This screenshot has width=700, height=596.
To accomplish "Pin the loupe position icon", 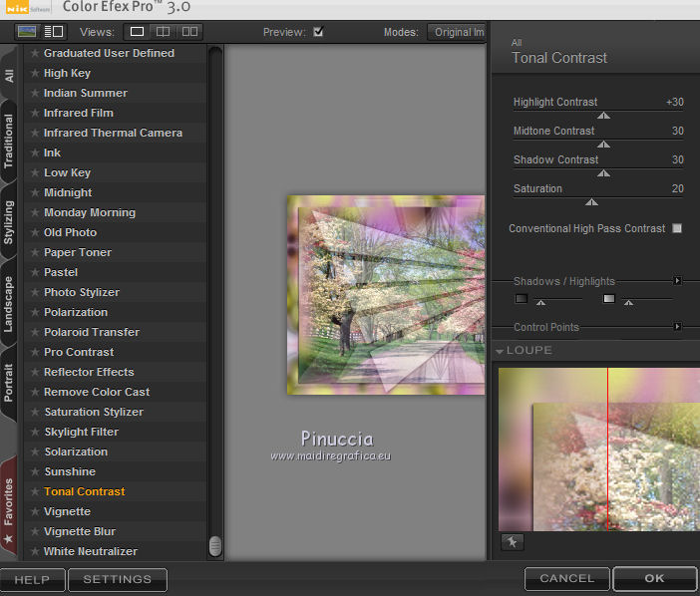I will [513, 542].
